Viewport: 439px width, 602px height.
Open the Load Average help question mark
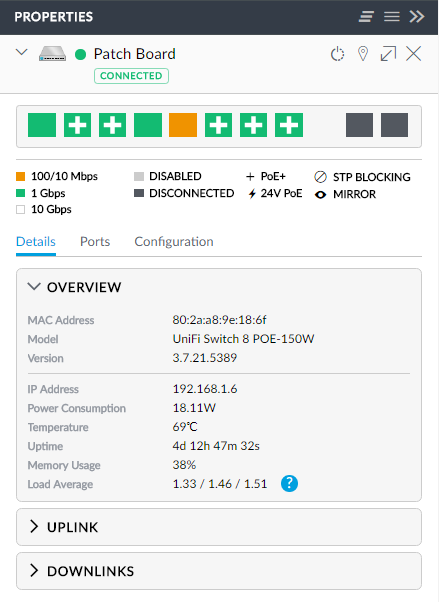point(289,483)
